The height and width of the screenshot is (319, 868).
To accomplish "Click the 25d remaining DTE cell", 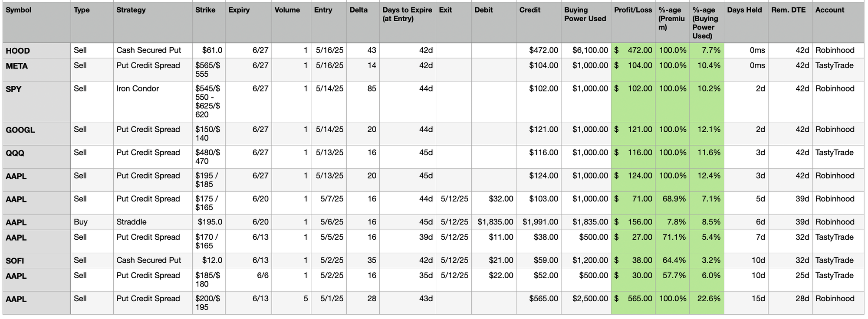I will tap(790, 280).
